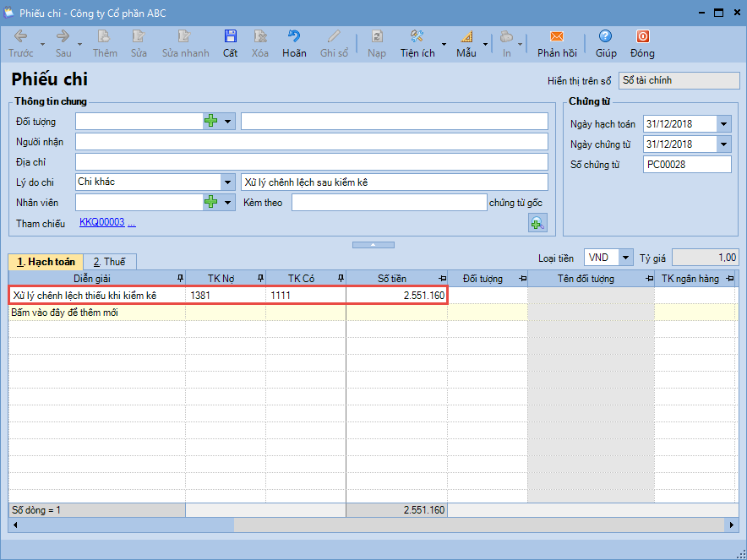Screen dimensions: 747x560
Task: Click the Cất save icon
Action: pos(230,37)
